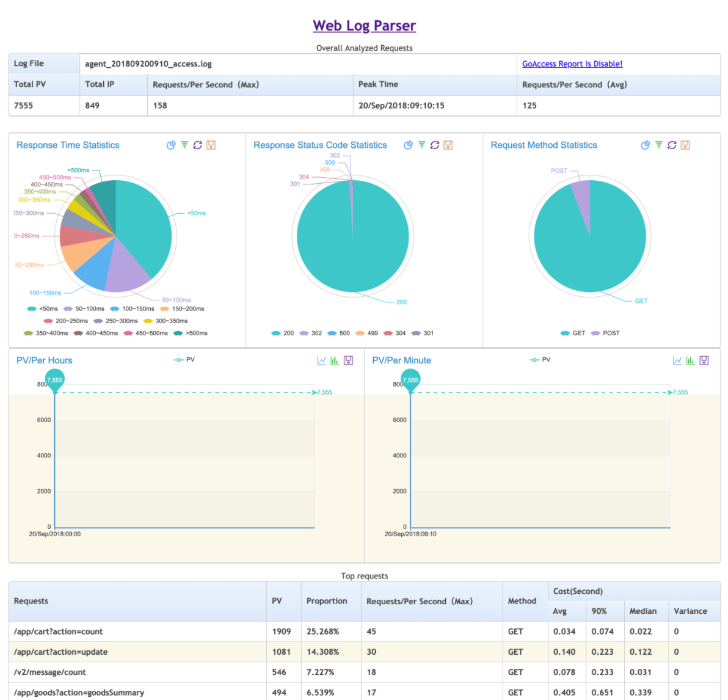
Task: Switch Response Time chart to funnel view
Action: point(184,145)
